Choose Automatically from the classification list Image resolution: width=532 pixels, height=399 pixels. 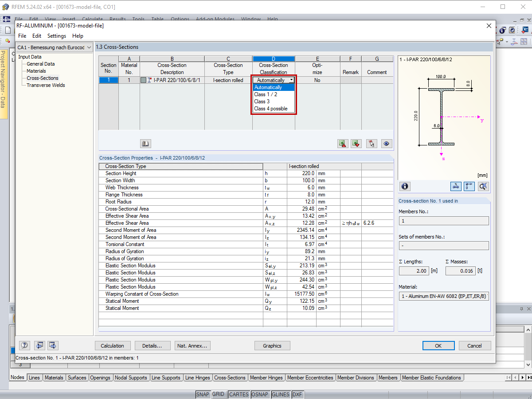274,87
